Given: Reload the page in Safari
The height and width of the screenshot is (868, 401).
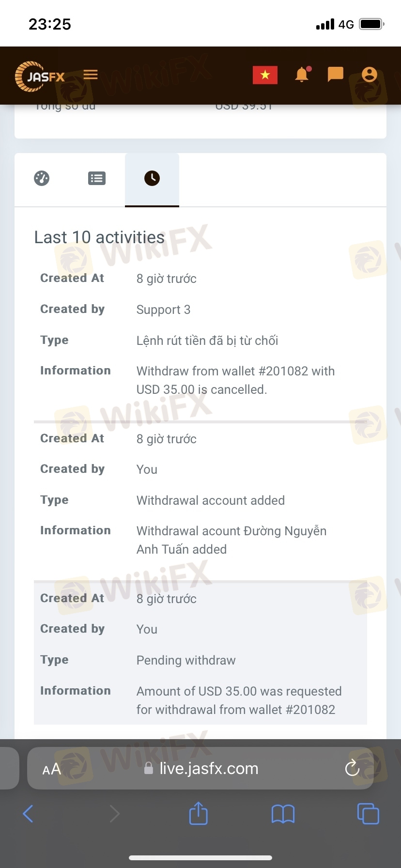Looking at the screenshot, I should coord(352,768).
